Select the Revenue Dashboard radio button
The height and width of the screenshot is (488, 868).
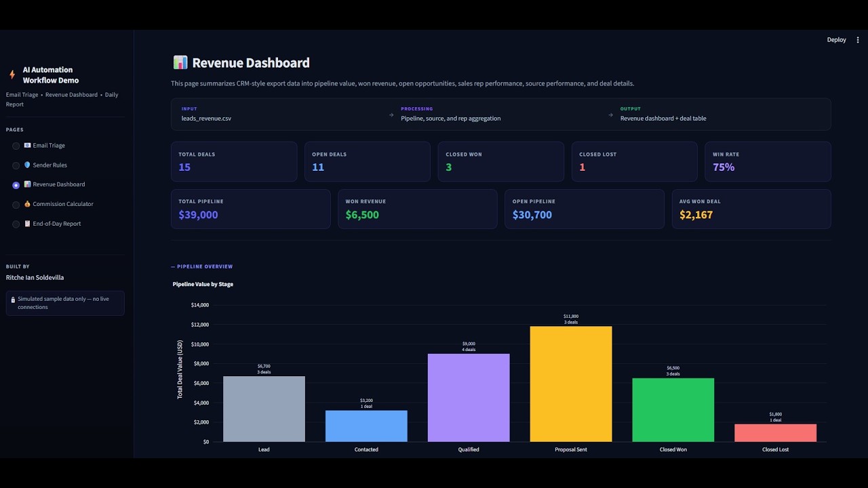[16, 185]
